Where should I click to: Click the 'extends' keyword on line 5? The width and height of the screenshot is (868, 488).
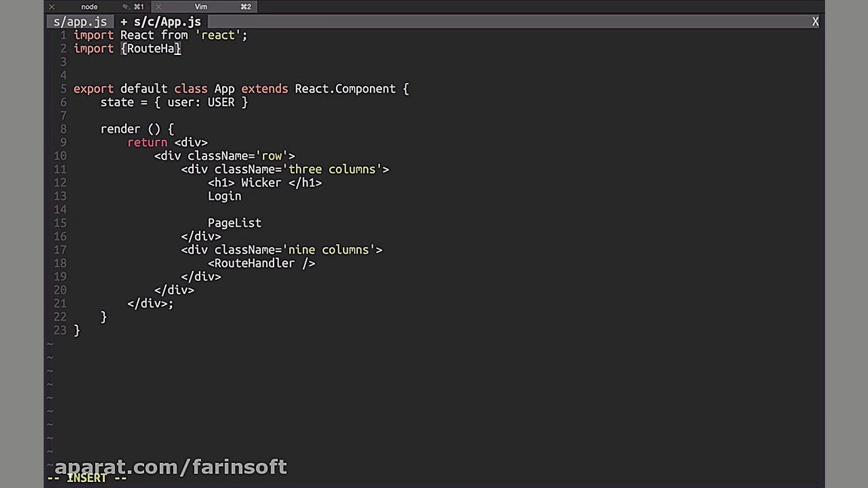[x=264, y=89]
